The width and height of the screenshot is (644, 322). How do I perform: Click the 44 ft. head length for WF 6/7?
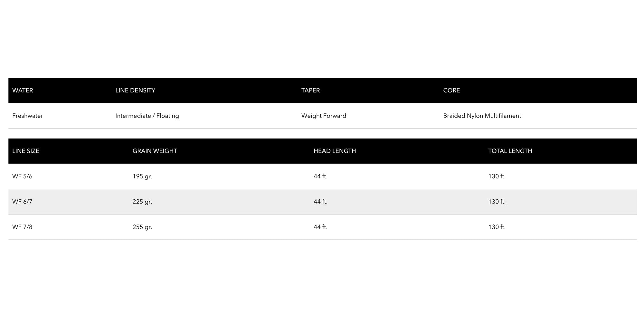click(x=320, y=202)
